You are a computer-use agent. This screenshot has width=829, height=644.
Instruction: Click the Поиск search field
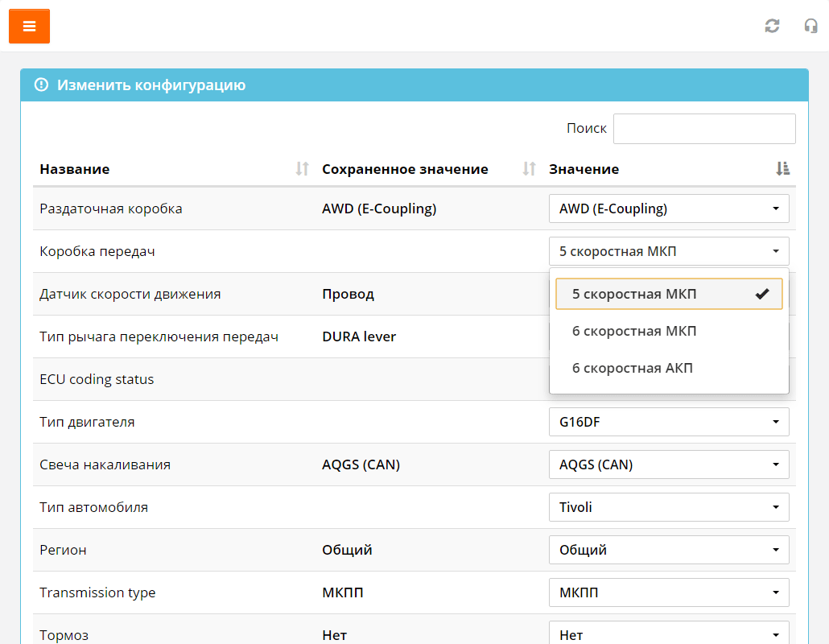click(703, 129)
